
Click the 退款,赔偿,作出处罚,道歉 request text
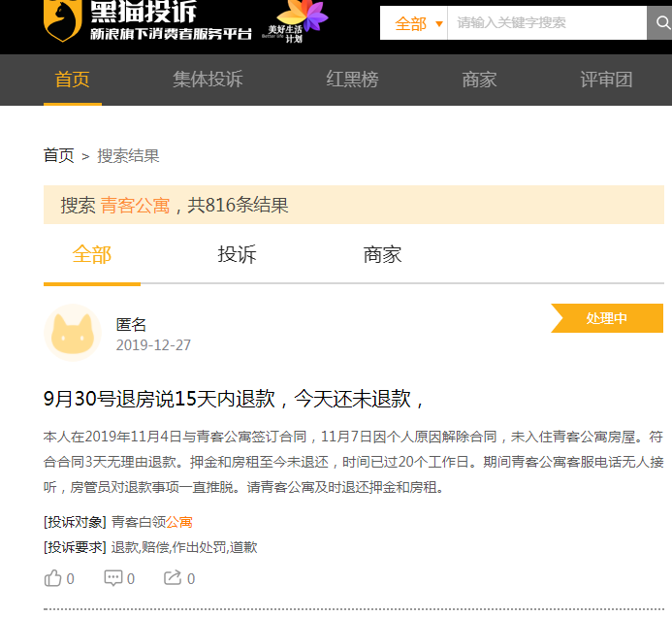184,547
